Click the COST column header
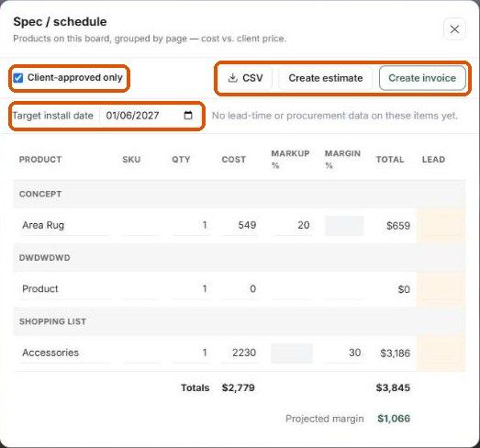 pyautogui.click(x=233, y=160)
